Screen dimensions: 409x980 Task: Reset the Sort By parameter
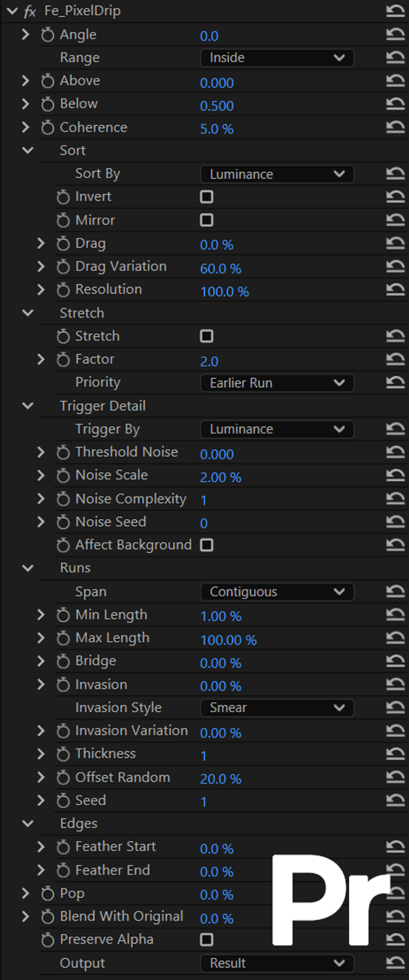tap(395, 174)
